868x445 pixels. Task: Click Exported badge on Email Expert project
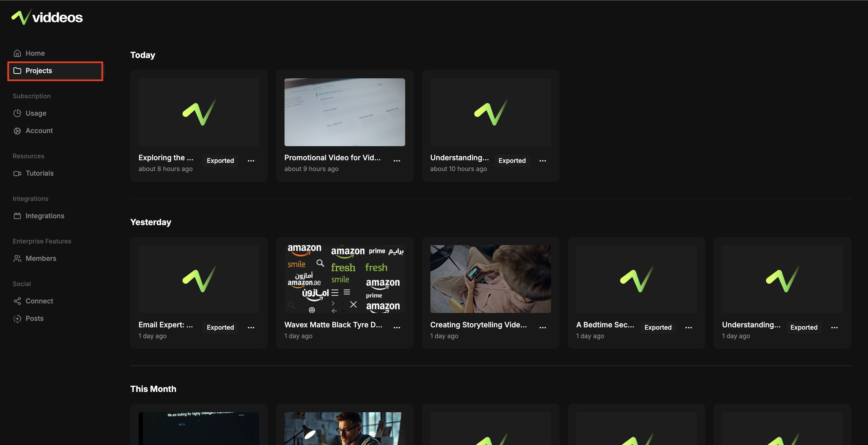220,327
